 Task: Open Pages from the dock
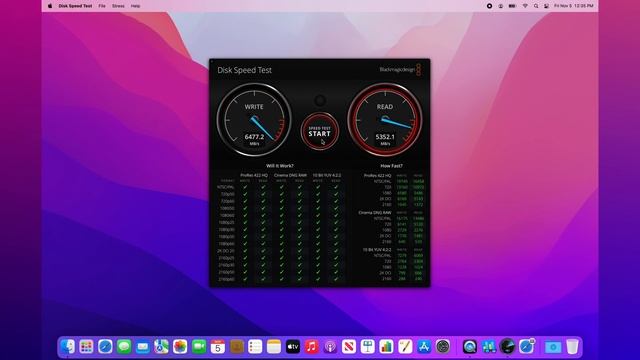[x=405, y=347]
